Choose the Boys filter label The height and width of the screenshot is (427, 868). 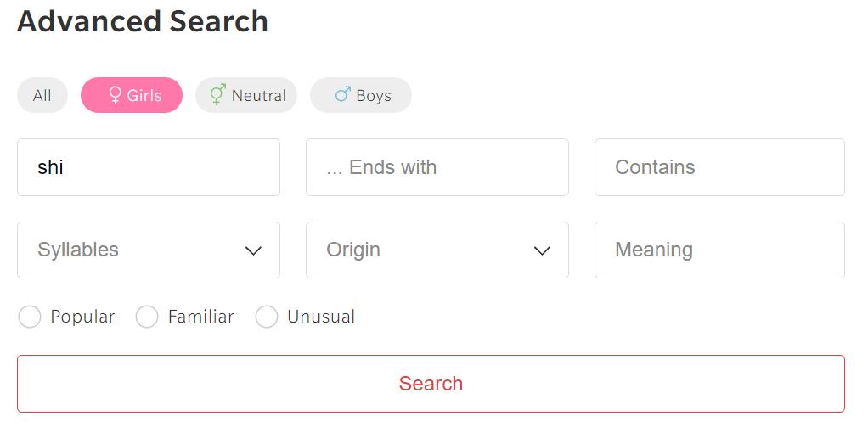(374, 96)
